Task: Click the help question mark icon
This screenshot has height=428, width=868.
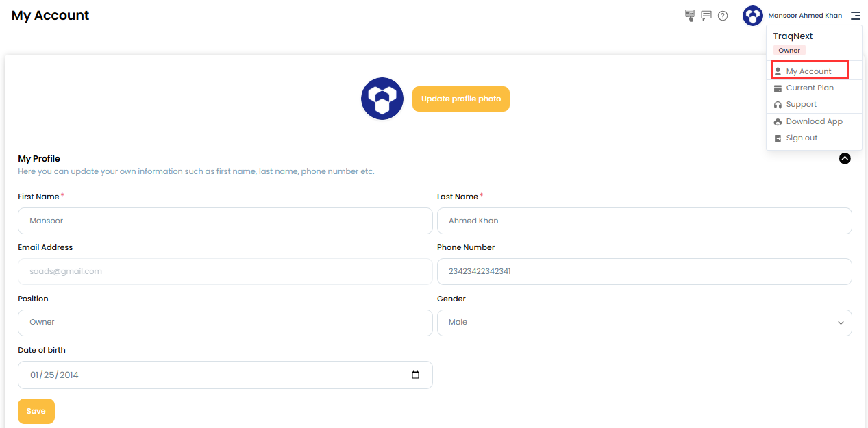Action: point(723,16)
